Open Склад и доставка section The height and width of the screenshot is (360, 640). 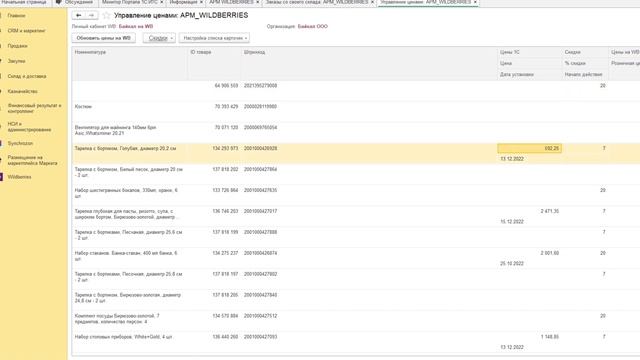click(x=27, y=76)
